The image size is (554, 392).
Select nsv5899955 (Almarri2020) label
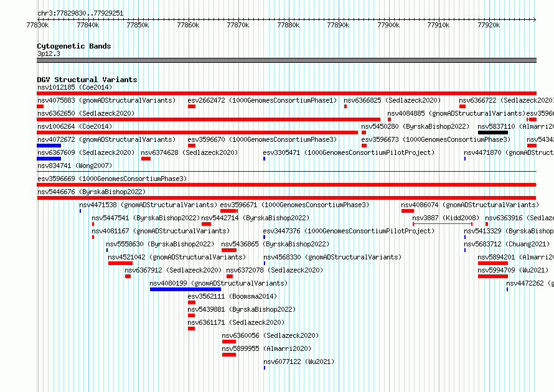pos(266,348)
